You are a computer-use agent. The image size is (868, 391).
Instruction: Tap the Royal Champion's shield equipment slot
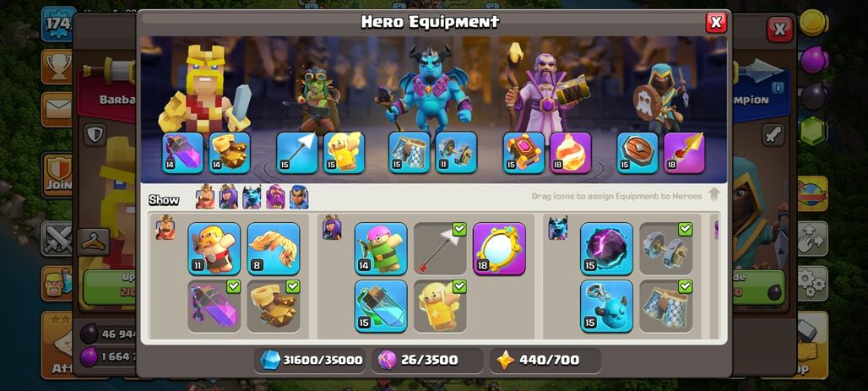[x=637, y=153]
